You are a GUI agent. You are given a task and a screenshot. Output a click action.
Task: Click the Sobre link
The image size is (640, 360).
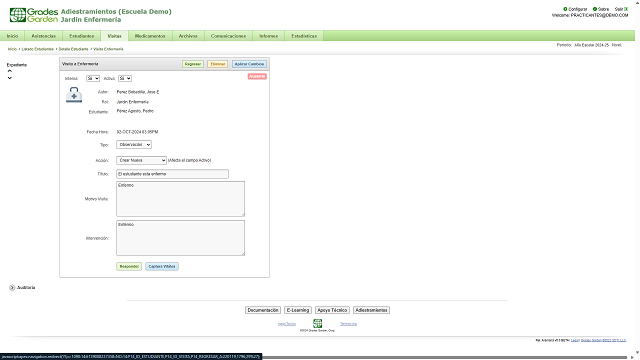click(x=603, y=9)
